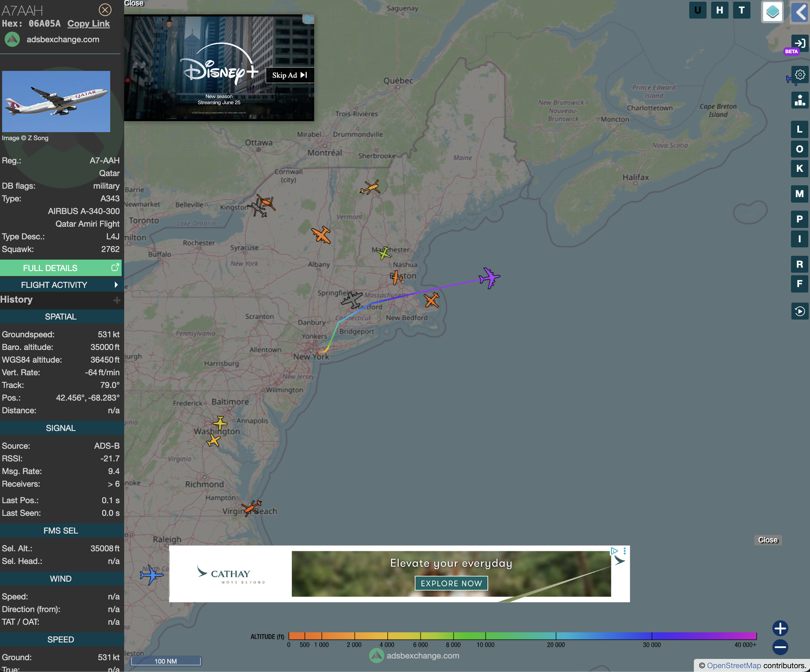Open the AdChoices icon on Cathay ad
The width and height of the screenshot is (810, 672).
[x=614, y=551]
